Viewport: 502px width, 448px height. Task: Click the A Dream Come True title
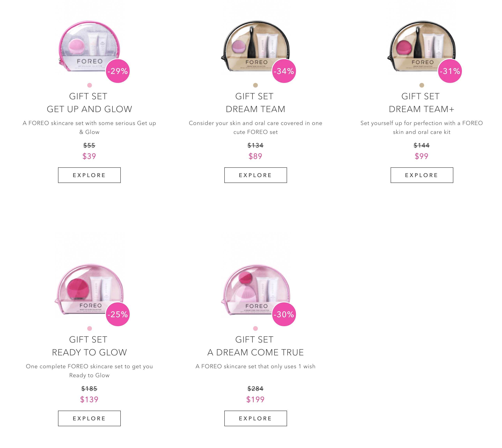[255, 352]
